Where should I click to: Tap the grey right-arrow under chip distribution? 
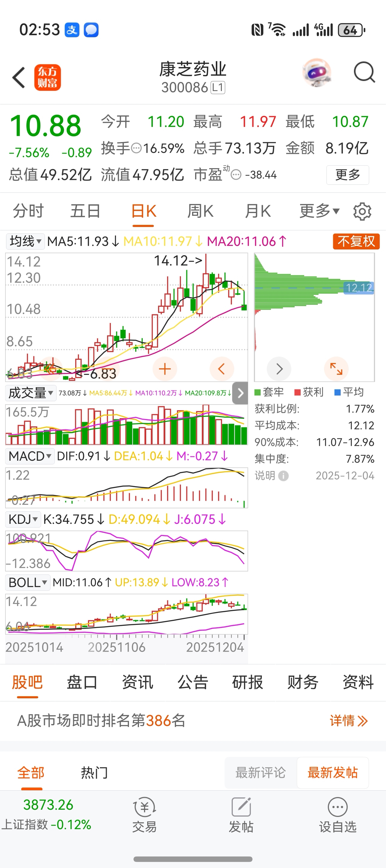(x=279, y=369)
